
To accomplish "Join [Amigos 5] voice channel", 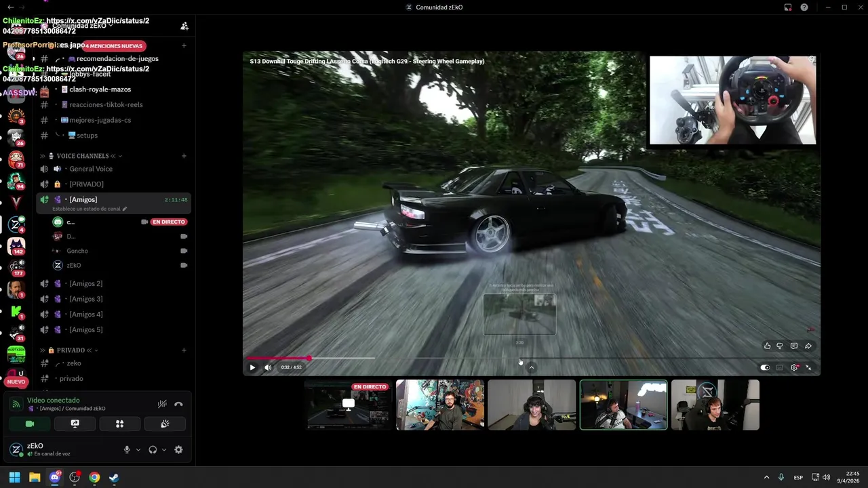I will click(114, 330).
